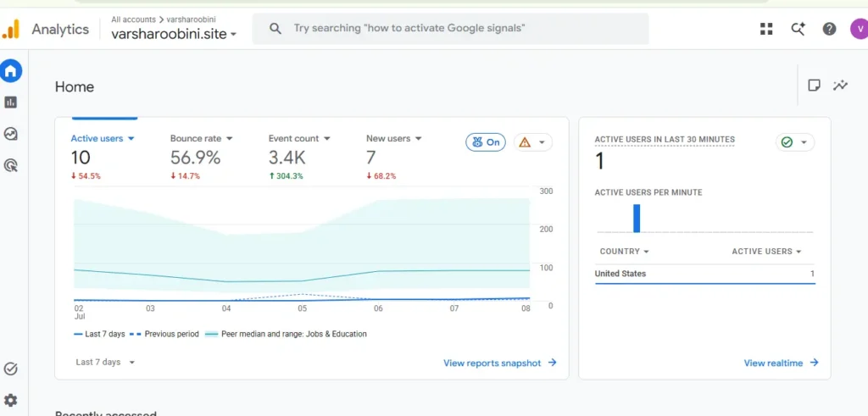
Task: Toggle benchmarking On button
Action: click(x=486, y=142)
